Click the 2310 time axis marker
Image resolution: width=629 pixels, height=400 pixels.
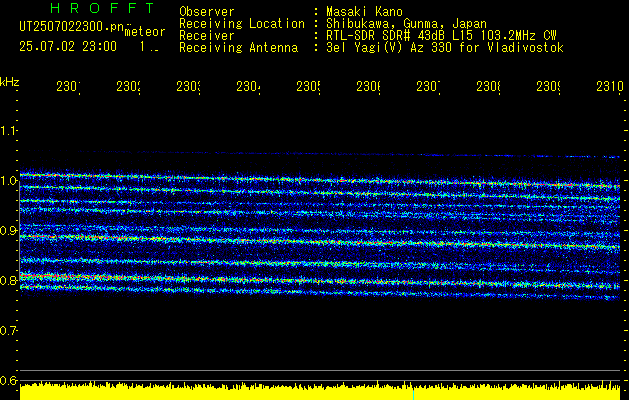tap(609, 86)
